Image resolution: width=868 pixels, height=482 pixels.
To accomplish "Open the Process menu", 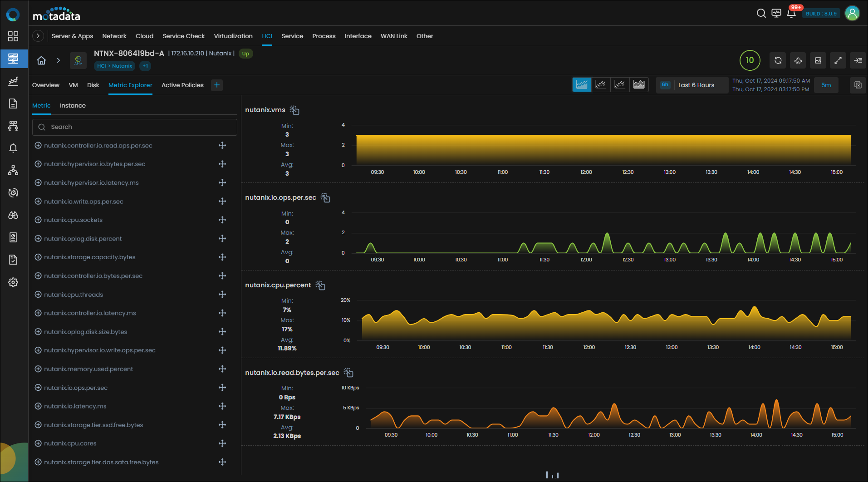I will [x=324, y=36].
